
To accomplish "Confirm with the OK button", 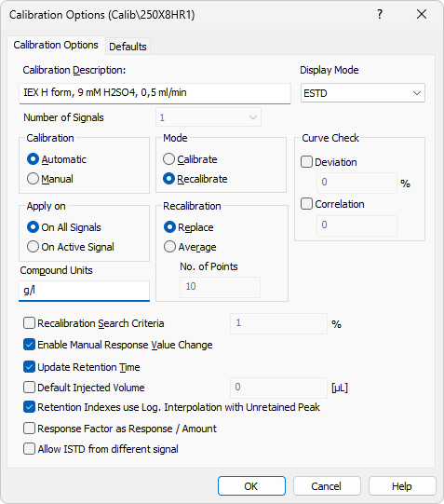I will pos(251,486).
